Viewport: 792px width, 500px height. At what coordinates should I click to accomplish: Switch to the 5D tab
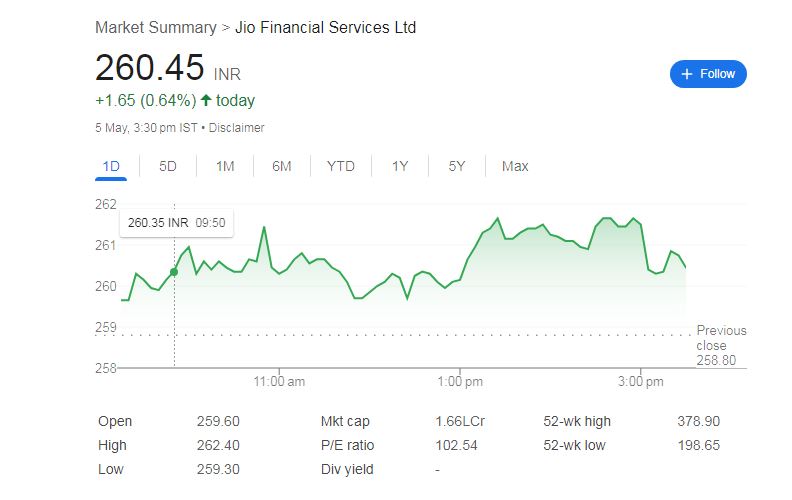[168, 167]
